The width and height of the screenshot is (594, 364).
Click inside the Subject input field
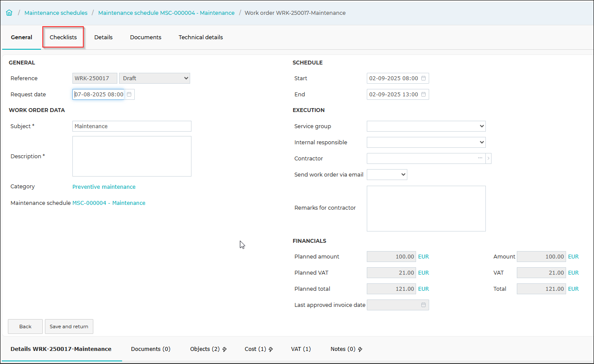132,126
